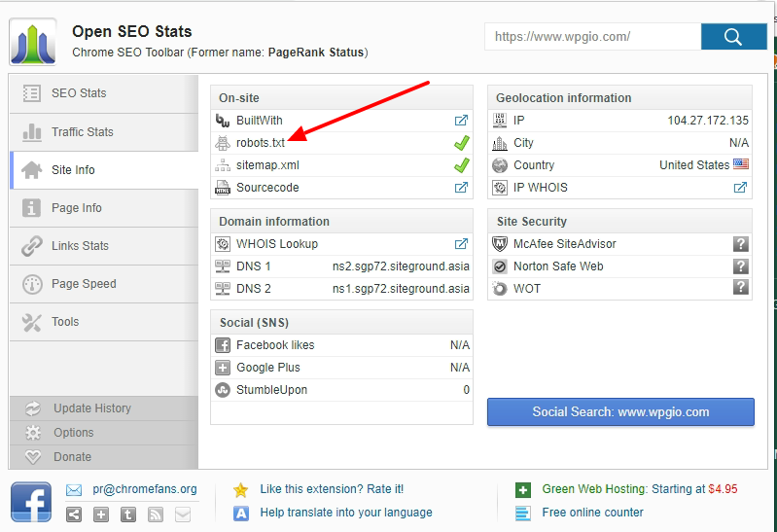
Task: Open the Traffic Stats tab
Action: tap(104, 132)
